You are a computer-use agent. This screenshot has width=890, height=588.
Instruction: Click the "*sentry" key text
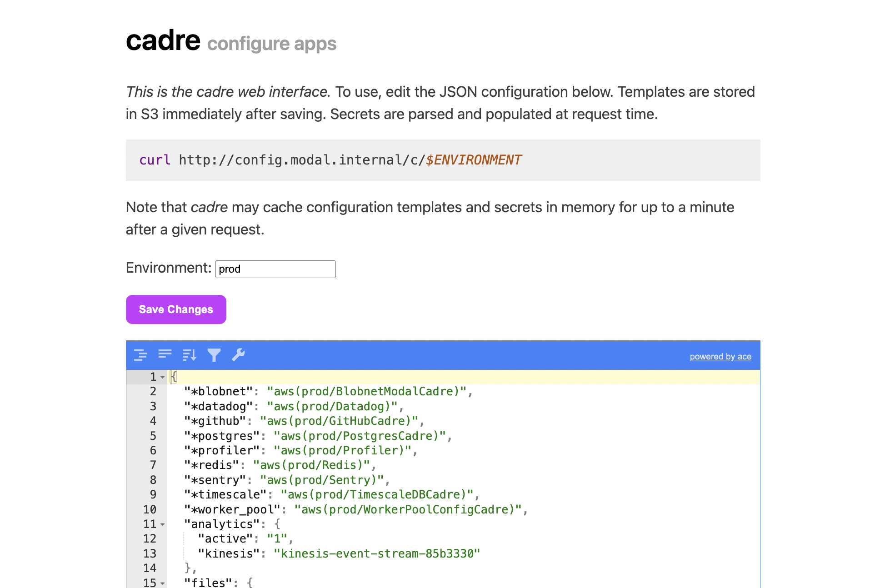pos(215,480)
